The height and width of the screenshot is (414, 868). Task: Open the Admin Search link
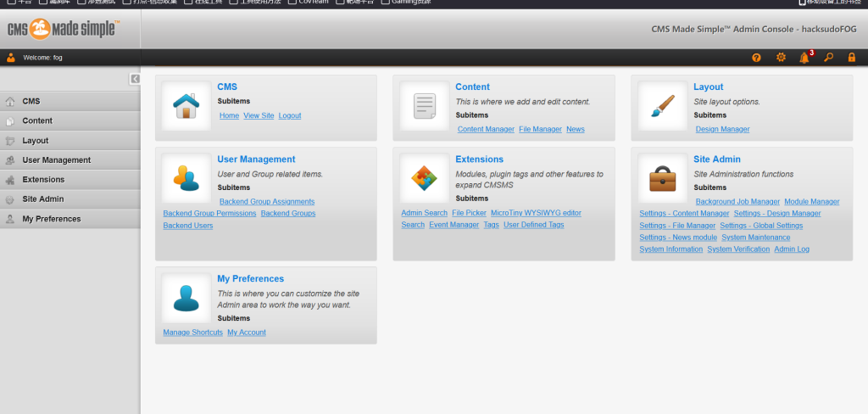click(424, 213)
